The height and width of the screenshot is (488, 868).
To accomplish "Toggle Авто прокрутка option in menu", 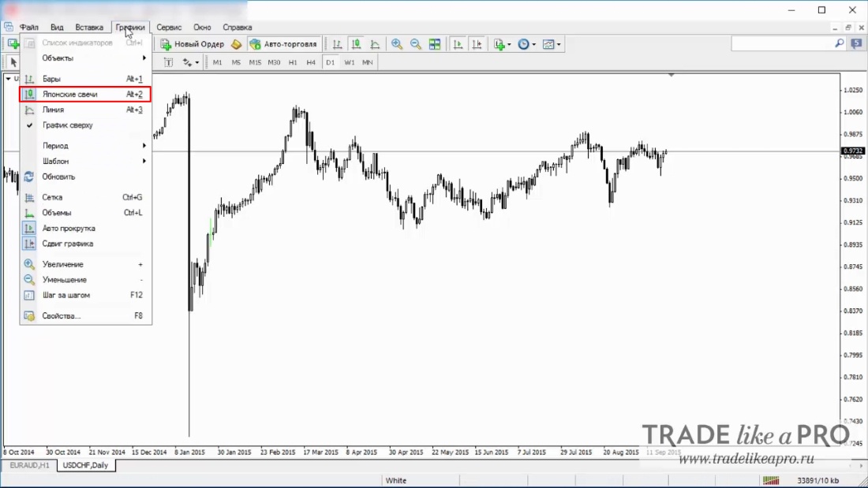I will point(85,228).
